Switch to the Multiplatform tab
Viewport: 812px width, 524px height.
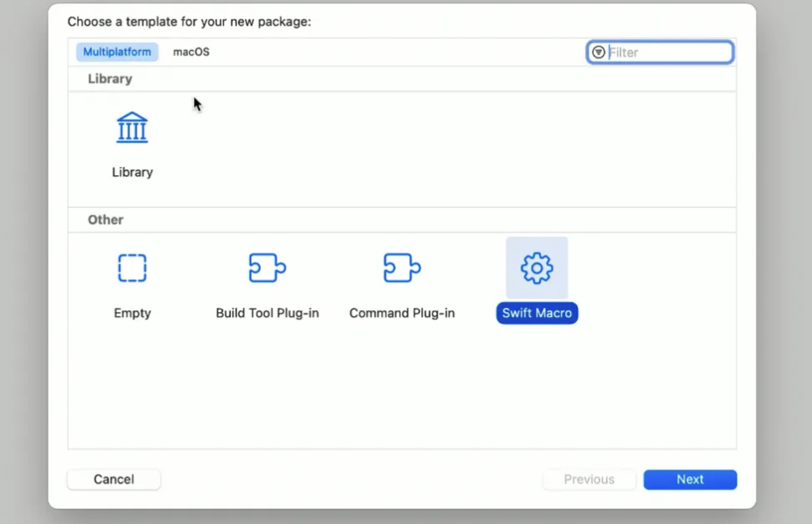click(x=117, y=52)
